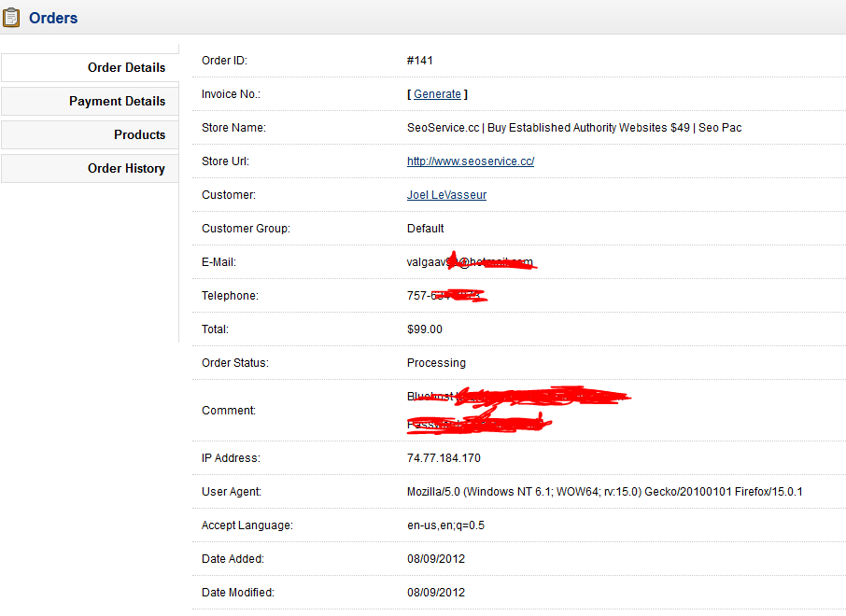Viewport: 846px width, 616px height.
Task: Open the Products tab
Action: pos(90,134)
